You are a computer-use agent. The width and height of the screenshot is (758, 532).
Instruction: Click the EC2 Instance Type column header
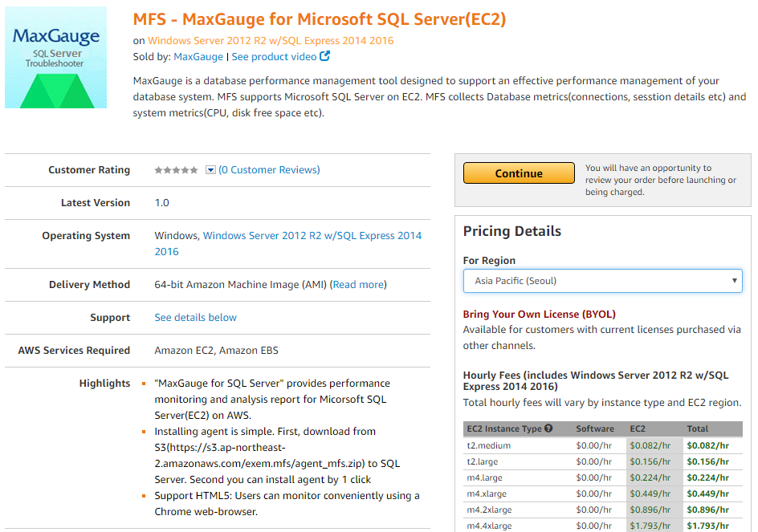tap(504, 428)
